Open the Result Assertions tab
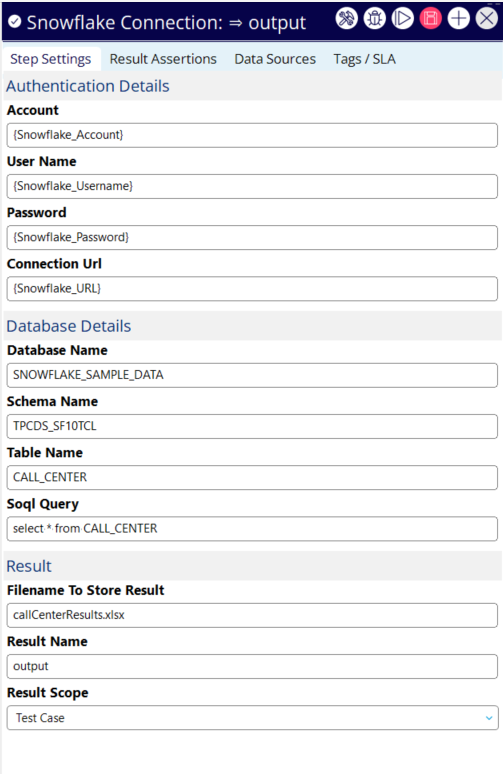503x774 pixels. (163, 59)
